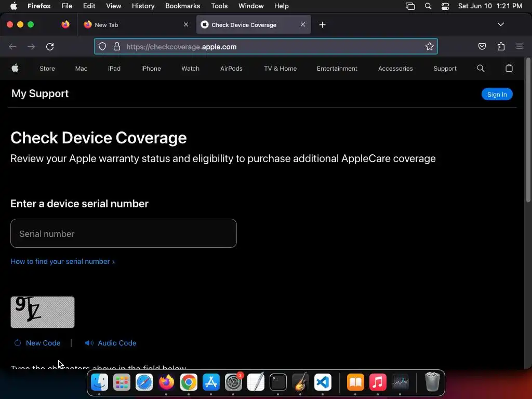This screenshot has height=399, width=532.
Task: Request a New Code for the CAPTCHA
Action: (x=37, y=343)
